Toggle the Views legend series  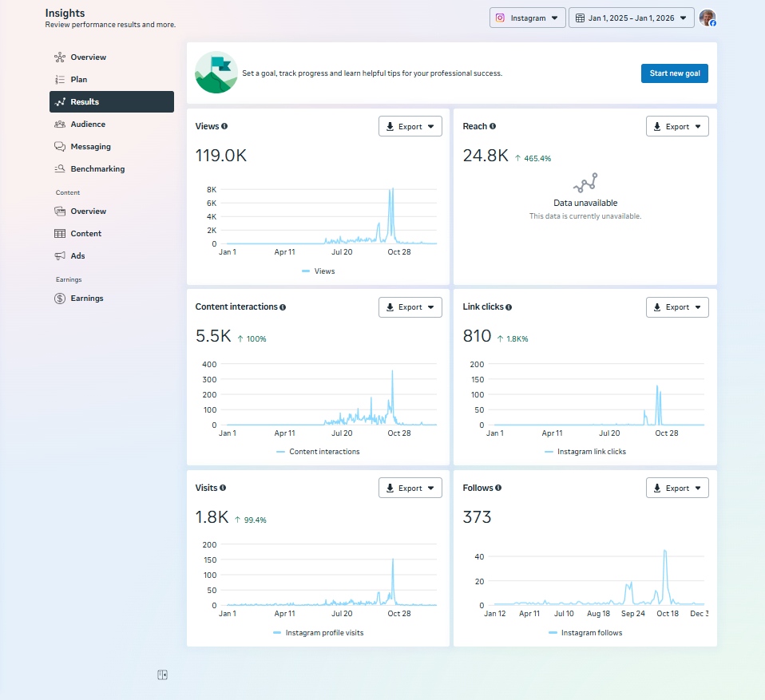click(319, 271)
